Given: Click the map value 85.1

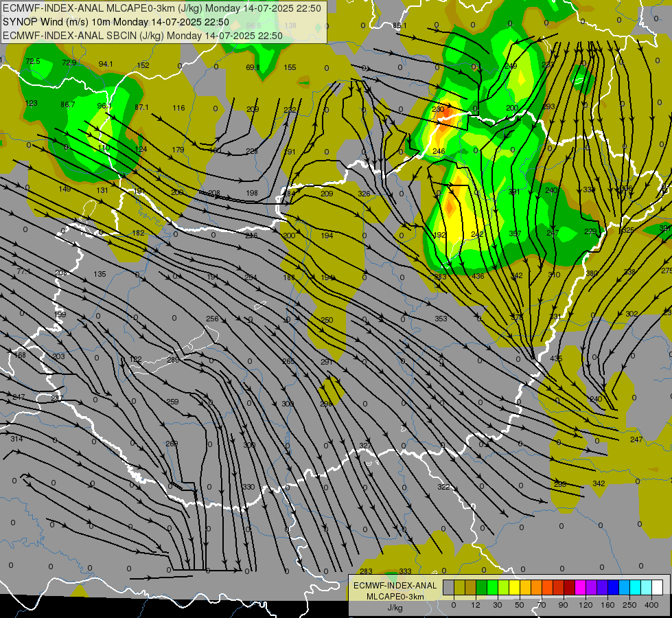Looking at the screenshot, I should pyautogui.click(x=399, y=25).
